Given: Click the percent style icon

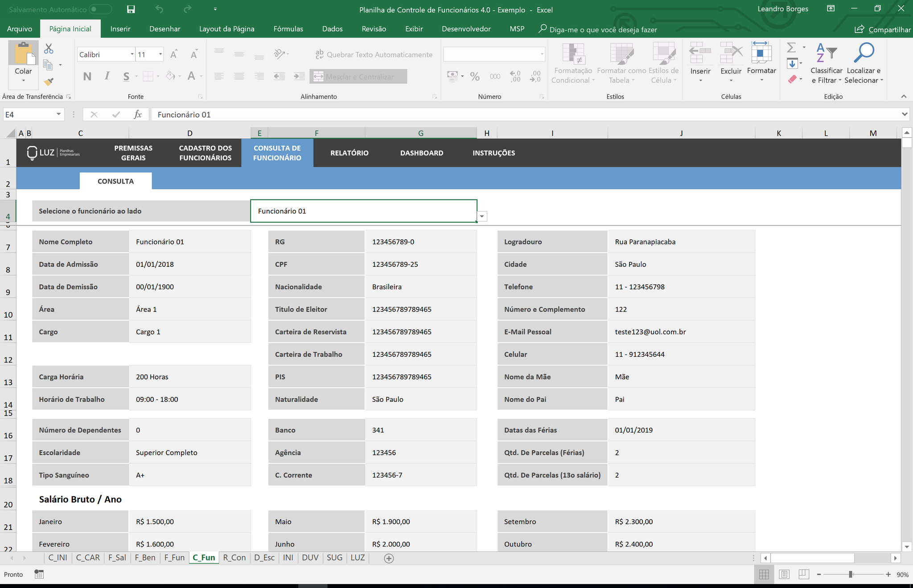Looking at the screenshot, I should click(x=475, y=77).
